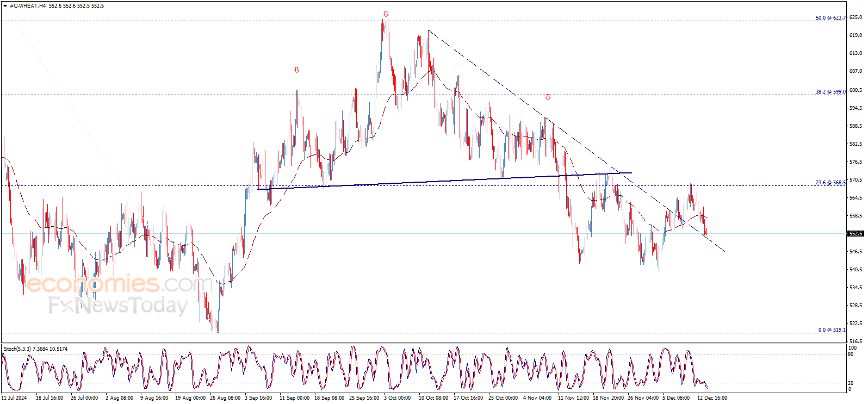Click 522.5 on the price scale
This screenshot has width=868, height=404.
tap(855, 324)
